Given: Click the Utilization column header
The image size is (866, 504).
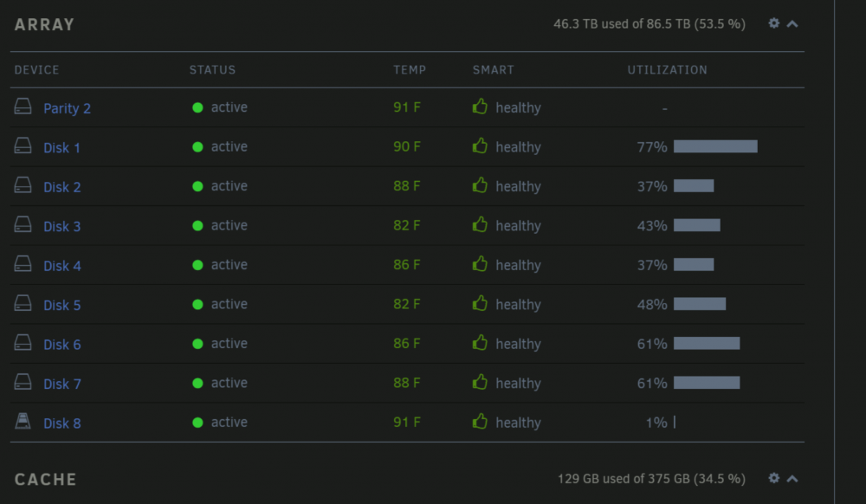Looking at the screenshot, I should 667,70.
